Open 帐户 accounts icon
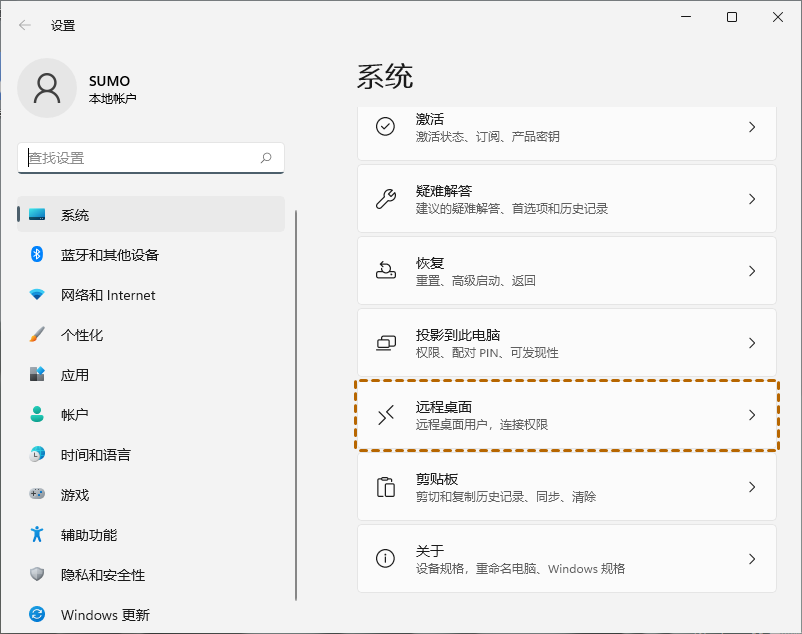This screenshot has height=634, width=802. click(36, 415)
